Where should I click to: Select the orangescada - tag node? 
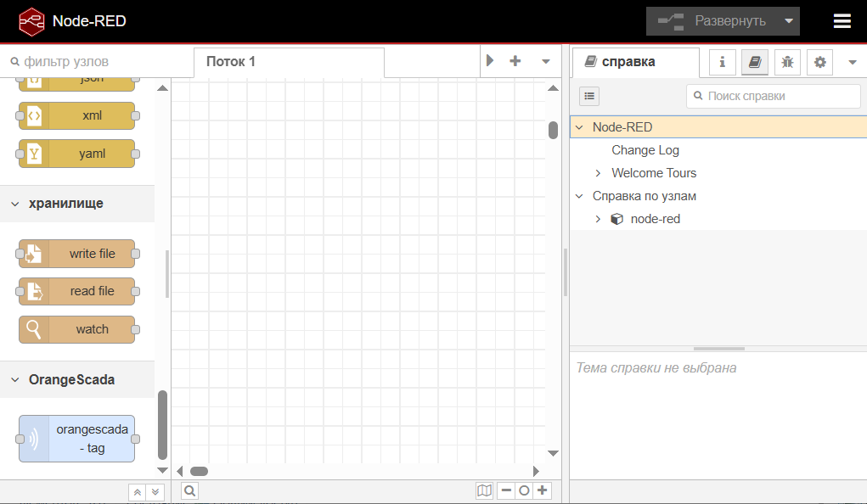[77, 439]
